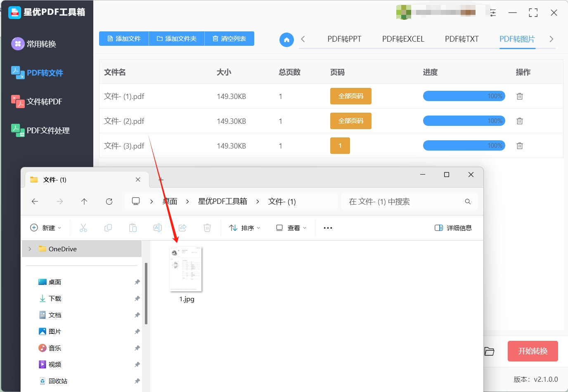
Task: Delete 文件- (1).pdf with trash icon
Action: click(520, 96)
